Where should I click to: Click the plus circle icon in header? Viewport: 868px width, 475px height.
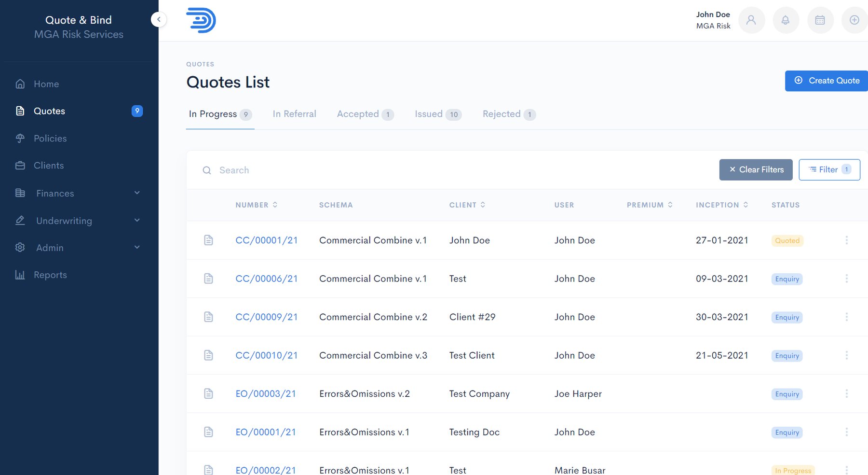(x=854, y=20)
